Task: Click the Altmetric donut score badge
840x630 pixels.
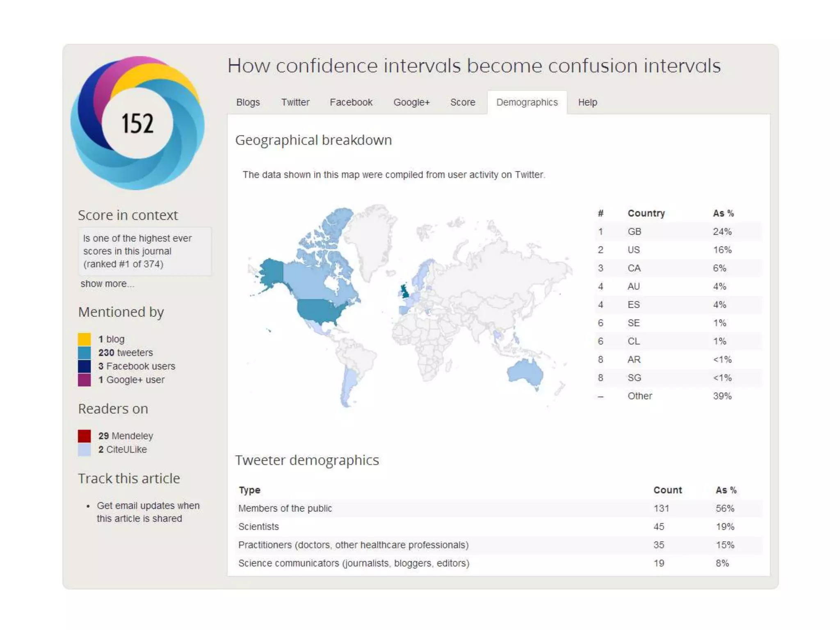Action: (x=137, y=123)
